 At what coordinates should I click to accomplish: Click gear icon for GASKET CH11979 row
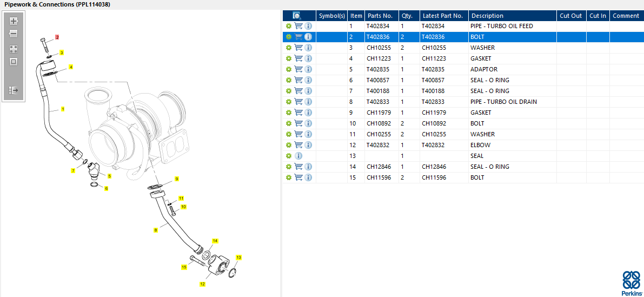288,112
